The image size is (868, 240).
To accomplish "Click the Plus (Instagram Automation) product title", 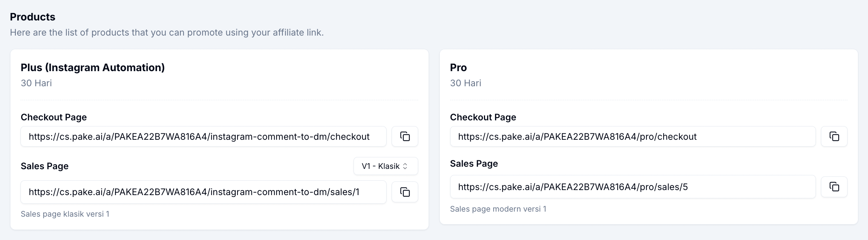I will pyautogui.click(x=93, y=68).
